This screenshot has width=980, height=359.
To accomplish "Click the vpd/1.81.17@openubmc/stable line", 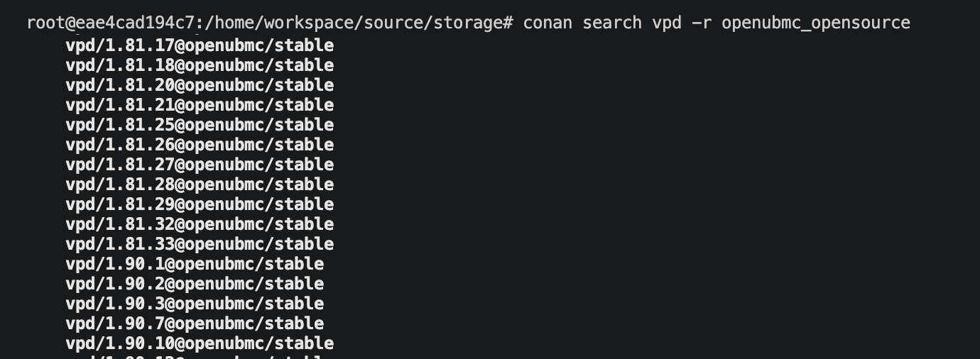I will (x=200, y=46).
